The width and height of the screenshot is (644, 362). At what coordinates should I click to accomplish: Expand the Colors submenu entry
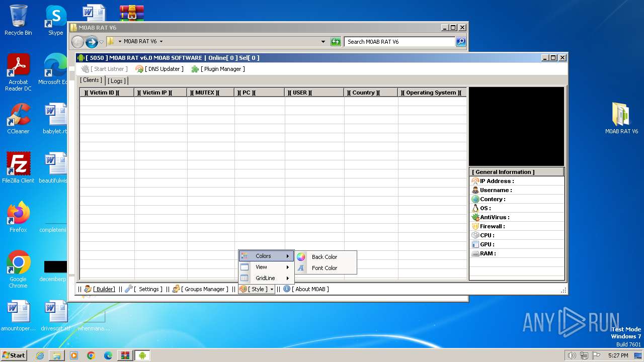click(266, 256)
